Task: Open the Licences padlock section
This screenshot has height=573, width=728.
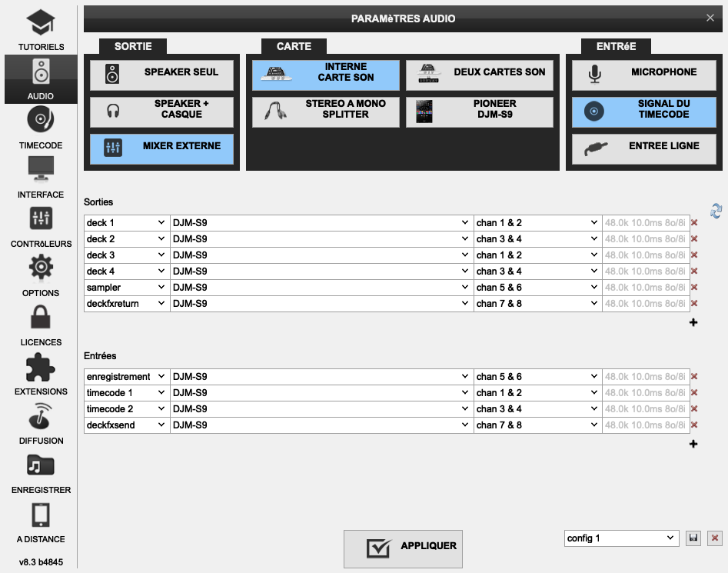Action: (41, 325)
